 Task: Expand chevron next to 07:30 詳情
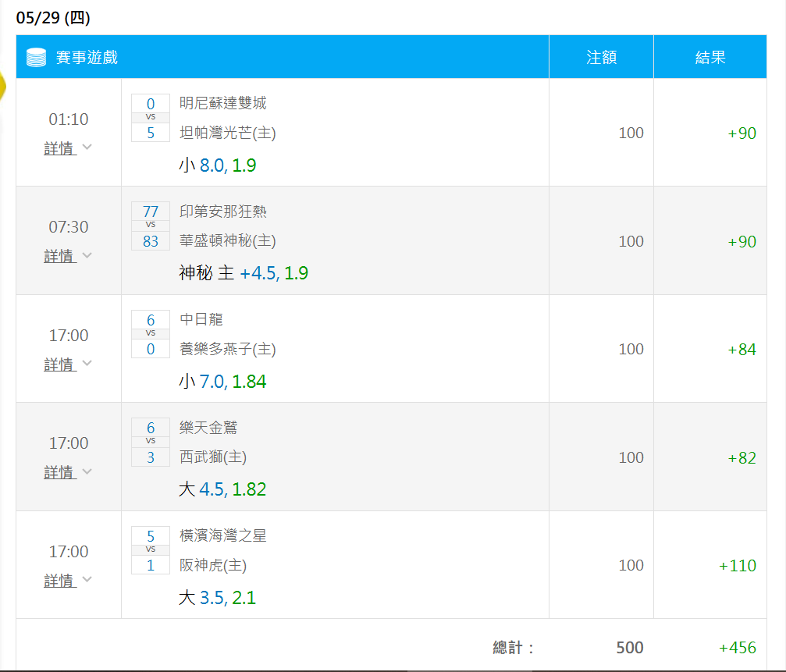click(x=87, y=255)
